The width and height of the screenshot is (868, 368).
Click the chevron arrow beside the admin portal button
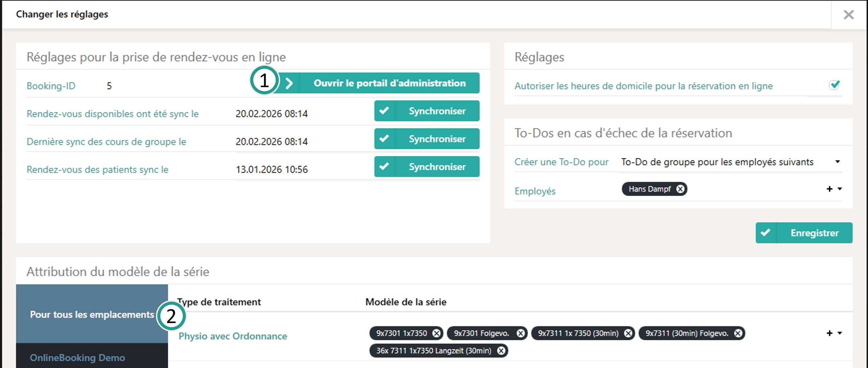pos(289,83)
